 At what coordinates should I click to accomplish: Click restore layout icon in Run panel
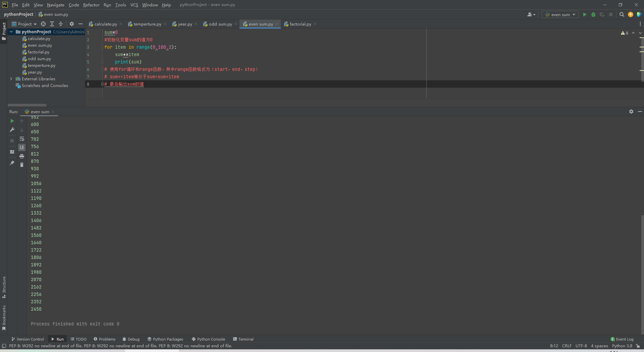pos(12,152)
